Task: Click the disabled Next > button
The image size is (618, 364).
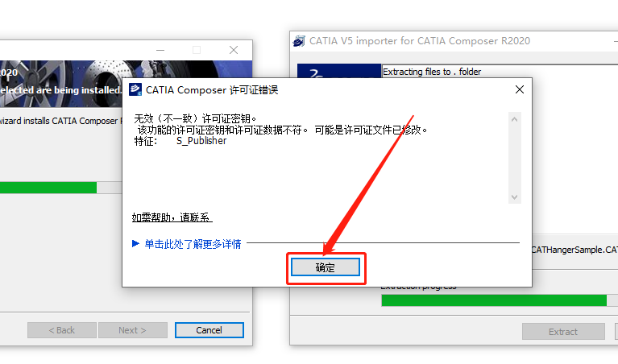Action: pos(132,330)
